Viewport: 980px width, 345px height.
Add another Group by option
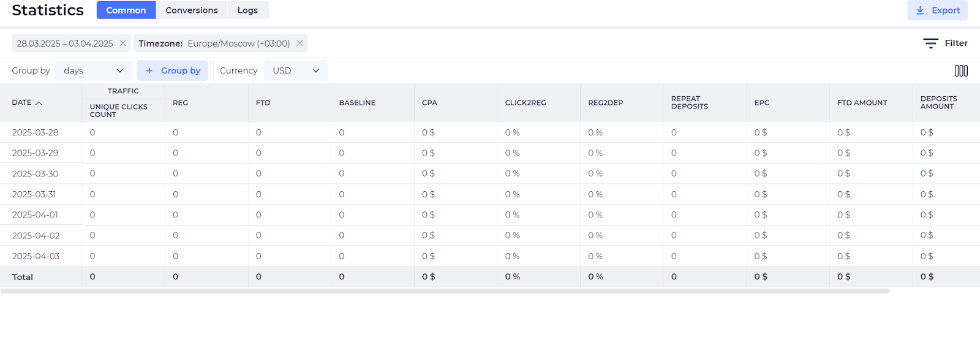tap(173, 71)
